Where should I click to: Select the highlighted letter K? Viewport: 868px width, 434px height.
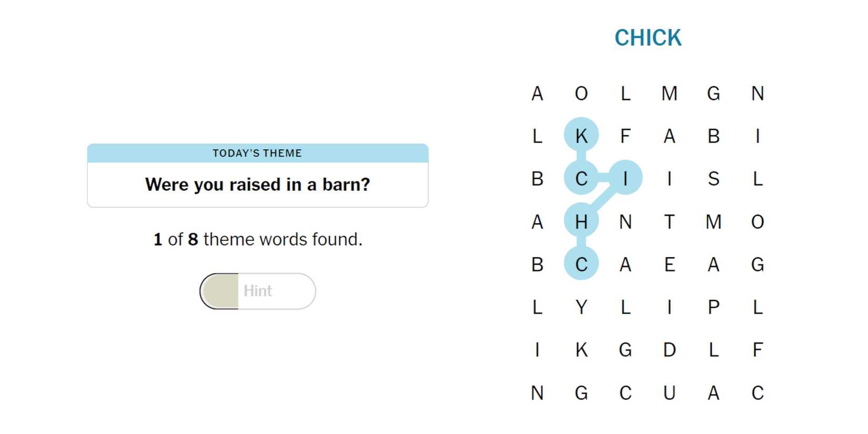tap(581, 136)
